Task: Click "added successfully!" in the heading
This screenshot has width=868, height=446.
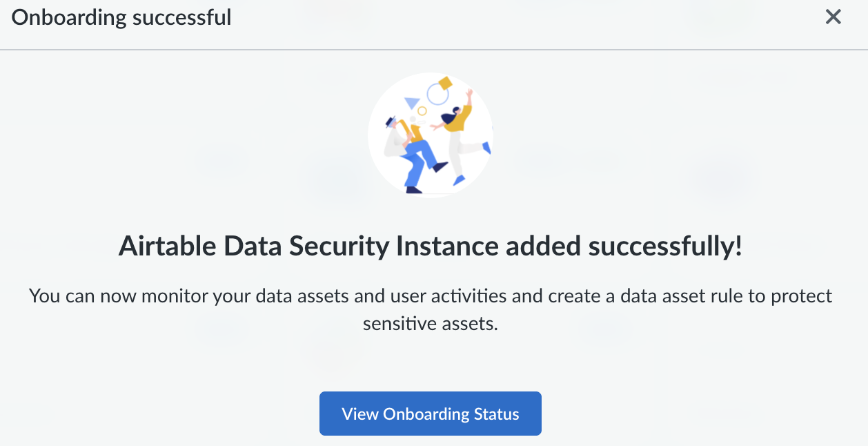Action: (624, 246)
